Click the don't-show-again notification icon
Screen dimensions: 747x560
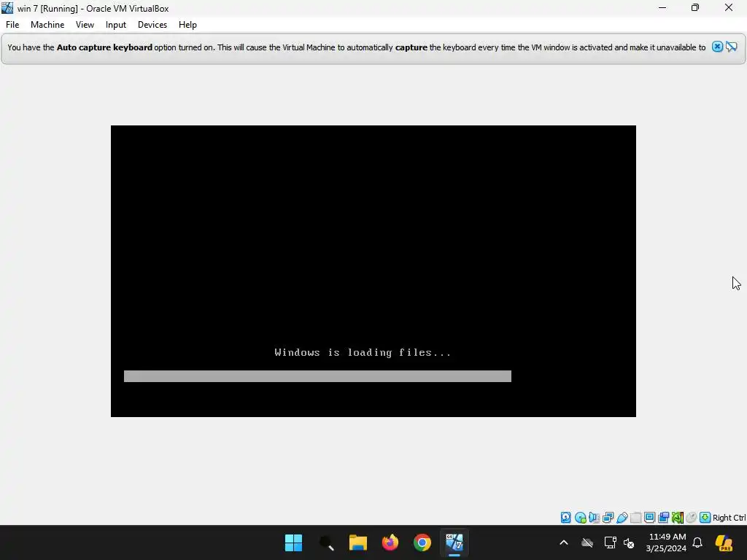tap(731, 47)
